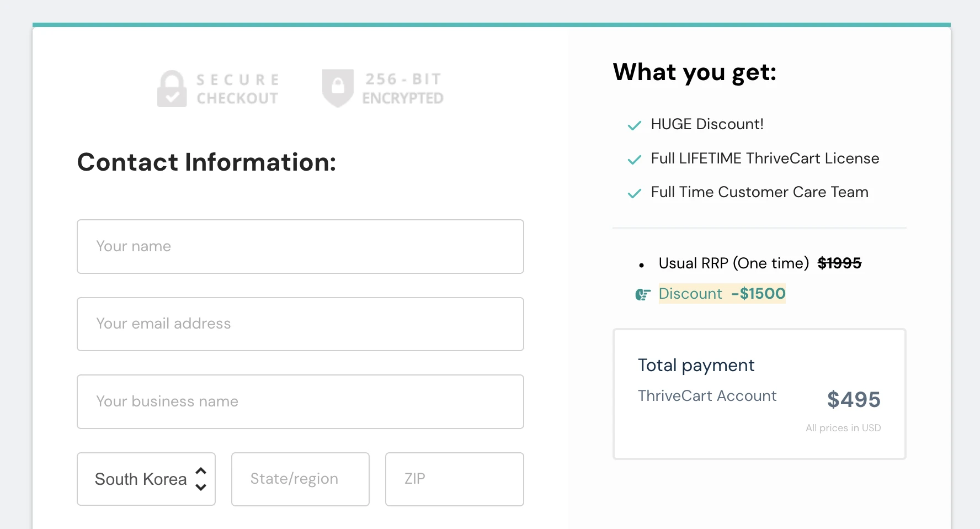Click the 256-bit encrypted shield icon

pos(338,88)
